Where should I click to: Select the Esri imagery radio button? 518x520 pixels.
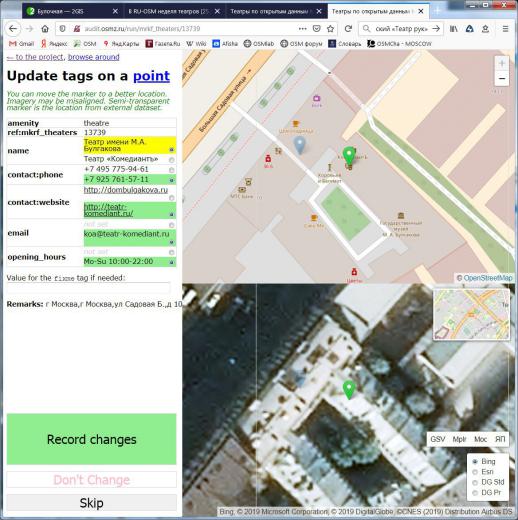click(475, 472)
